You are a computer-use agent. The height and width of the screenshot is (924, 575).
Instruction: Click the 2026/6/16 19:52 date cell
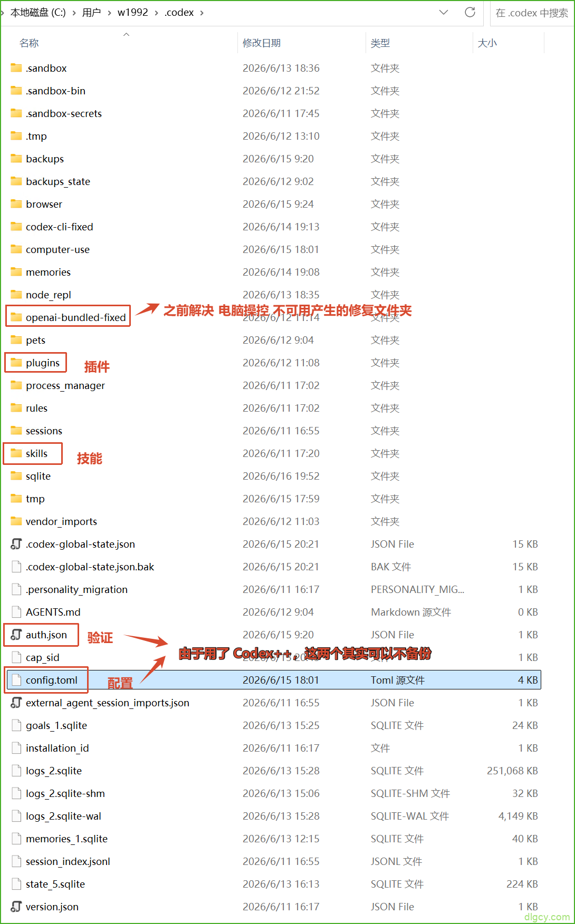pyautogui.click(x=281, y=476)
